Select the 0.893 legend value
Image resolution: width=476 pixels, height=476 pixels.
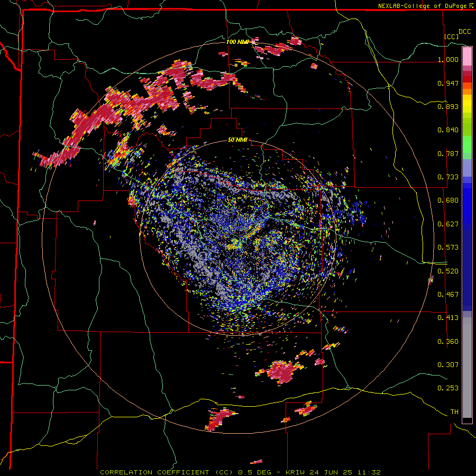click(x=448, y=106)
